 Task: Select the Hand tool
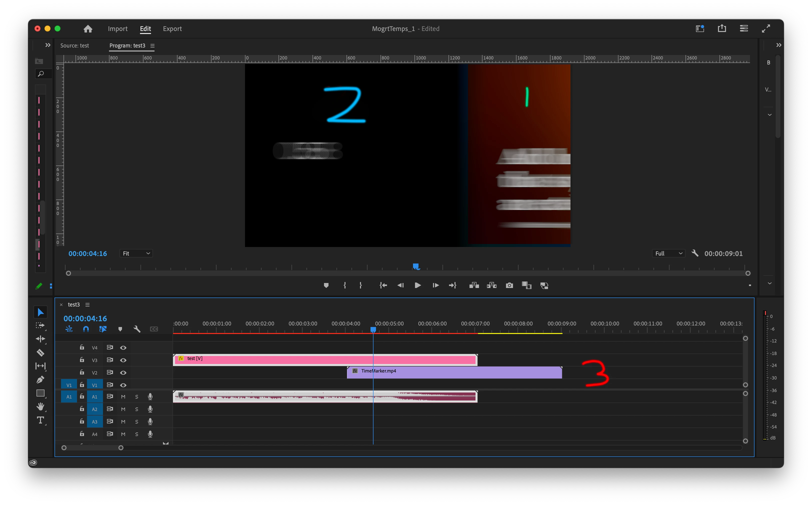click(x=40, y=406)
